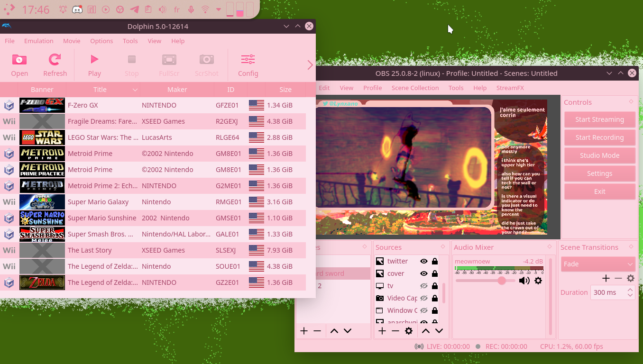
Task: Open the Wi-Fi network tray icon
Action: [x=205, y=9]
